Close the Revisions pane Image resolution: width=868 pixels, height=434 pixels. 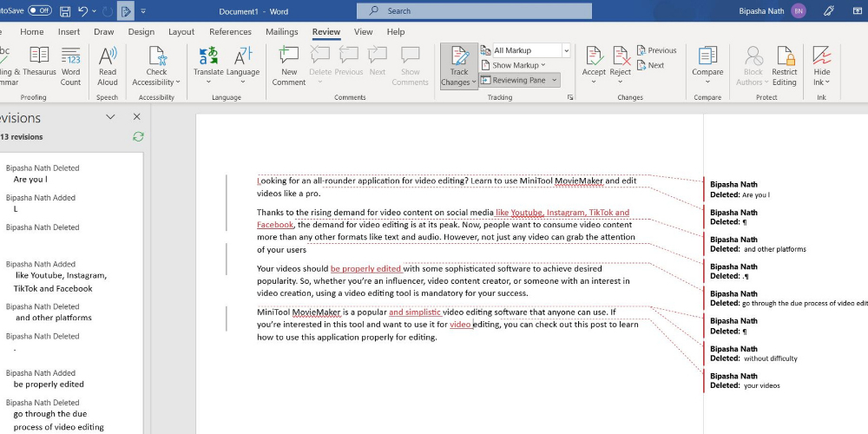(x=137, y=117)
